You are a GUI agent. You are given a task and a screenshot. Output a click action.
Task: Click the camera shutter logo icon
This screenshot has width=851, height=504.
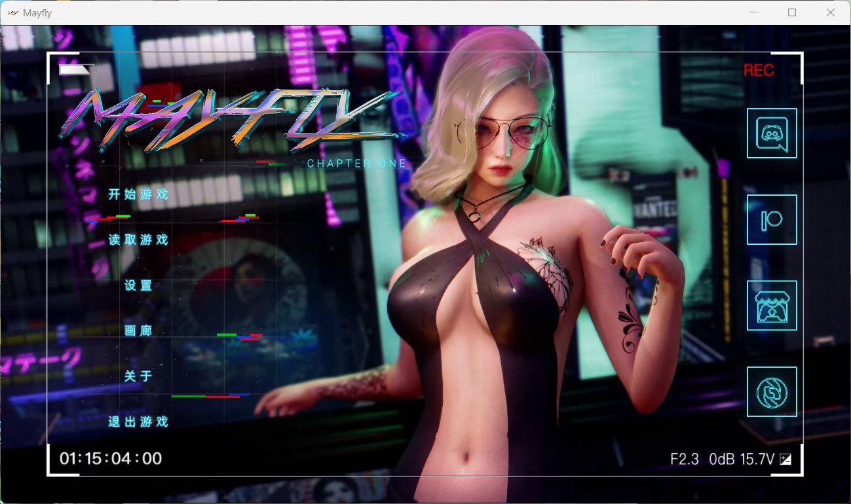772,391
